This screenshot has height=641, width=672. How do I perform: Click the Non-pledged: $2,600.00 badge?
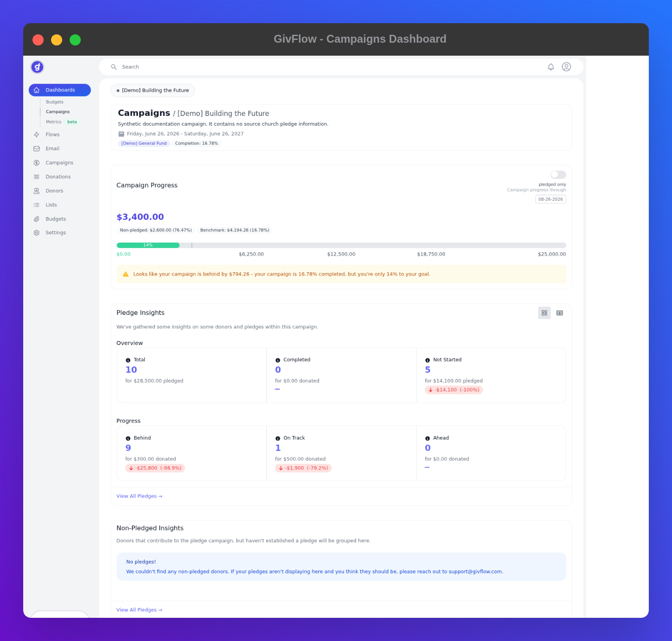coord(156,230)
